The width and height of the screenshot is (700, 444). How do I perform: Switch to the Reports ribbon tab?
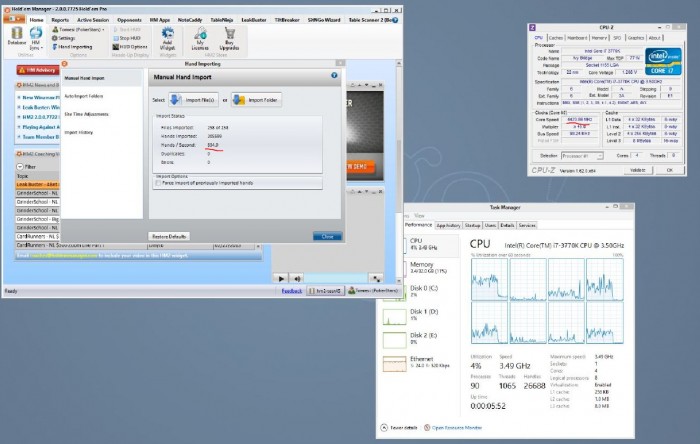coord(60,20)
